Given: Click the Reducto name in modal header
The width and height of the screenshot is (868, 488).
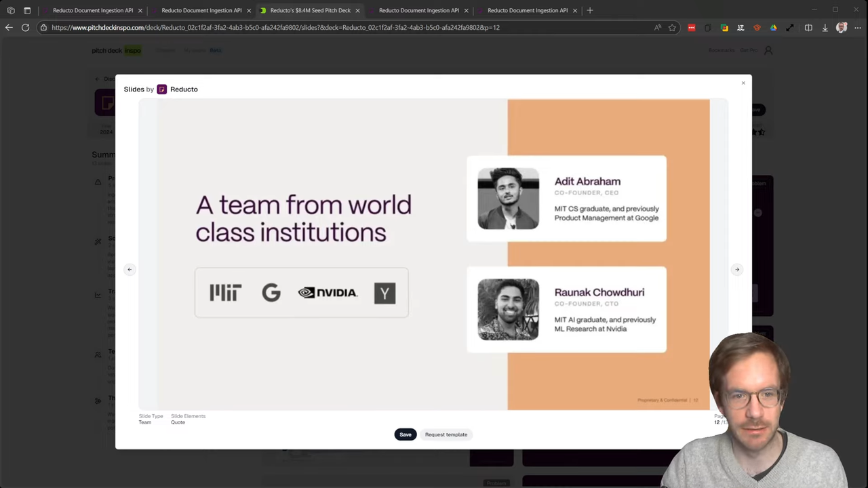Looking at the screenshot, I should coord(184,89).
